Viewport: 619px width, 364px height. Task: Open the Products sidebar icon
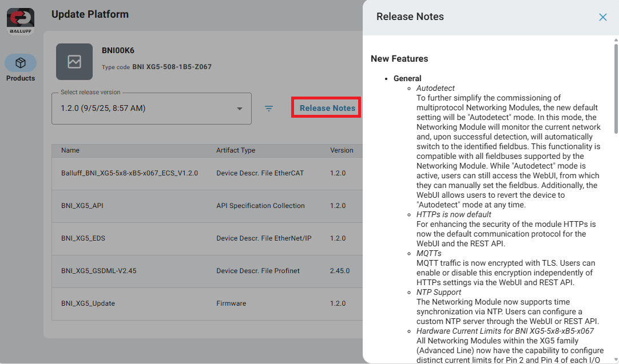pyautogui.click(x=21, y=63)
